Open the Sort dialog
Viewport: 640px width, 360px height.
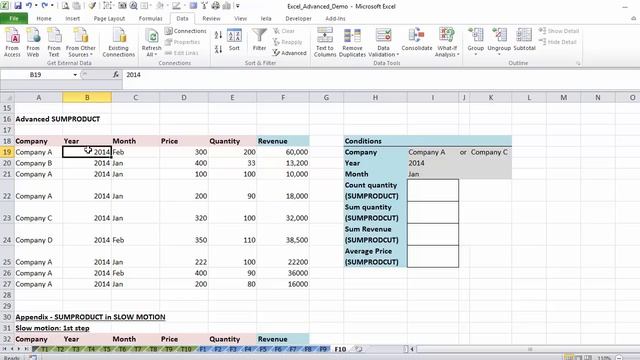click(x=234, y=40)
